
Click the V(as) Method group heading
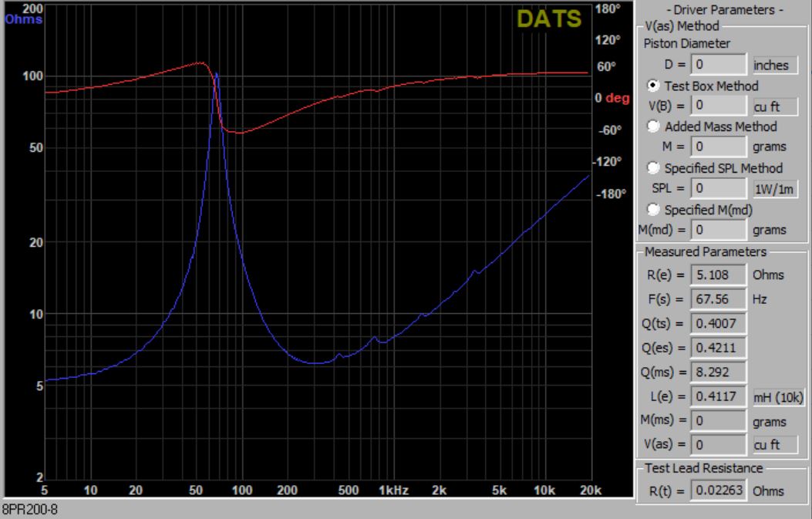[x=682, y=26]
